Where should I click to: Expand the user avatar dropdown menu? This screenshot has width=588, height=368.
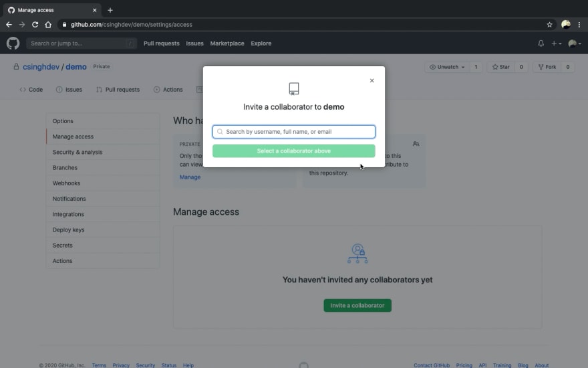(x=575, y=43)
